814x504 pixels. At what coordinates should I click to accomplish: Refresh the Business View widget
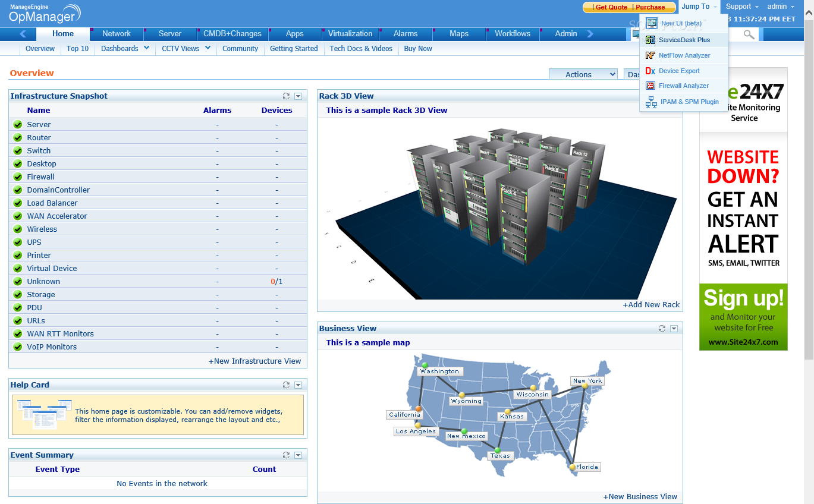662,328
